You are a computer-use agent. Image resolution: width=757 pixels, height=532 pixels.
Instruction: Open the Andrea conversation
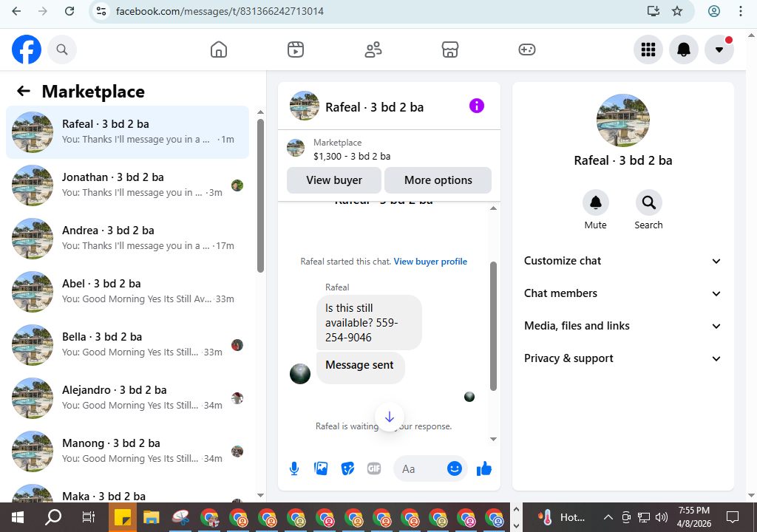pos(127,239)
